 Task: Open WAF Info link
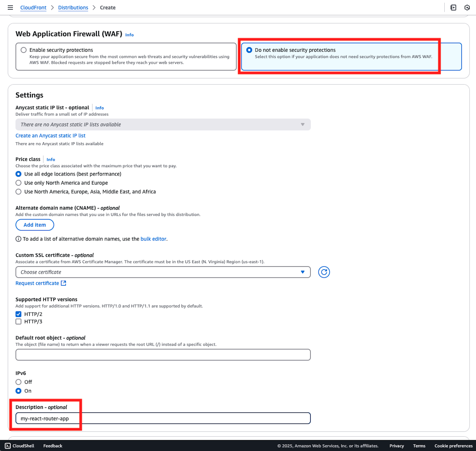point(129,35)
